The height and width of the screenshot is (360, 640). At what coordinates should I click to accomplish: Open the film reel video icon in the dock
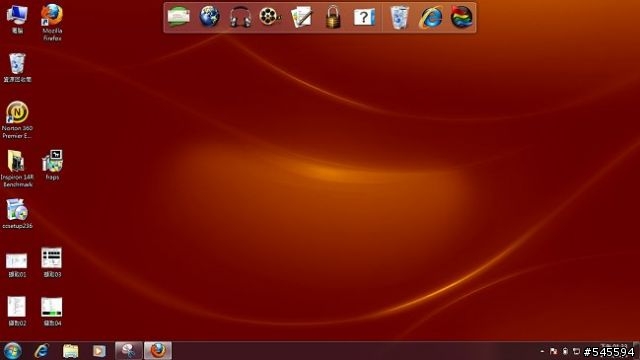[270, 17]
